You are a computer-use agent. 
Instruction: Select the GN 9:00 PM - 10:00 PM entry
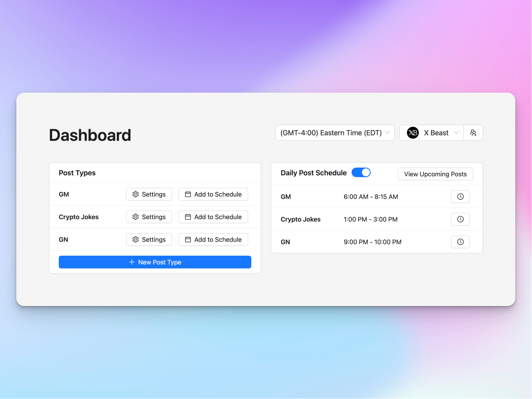coord(372,242)
